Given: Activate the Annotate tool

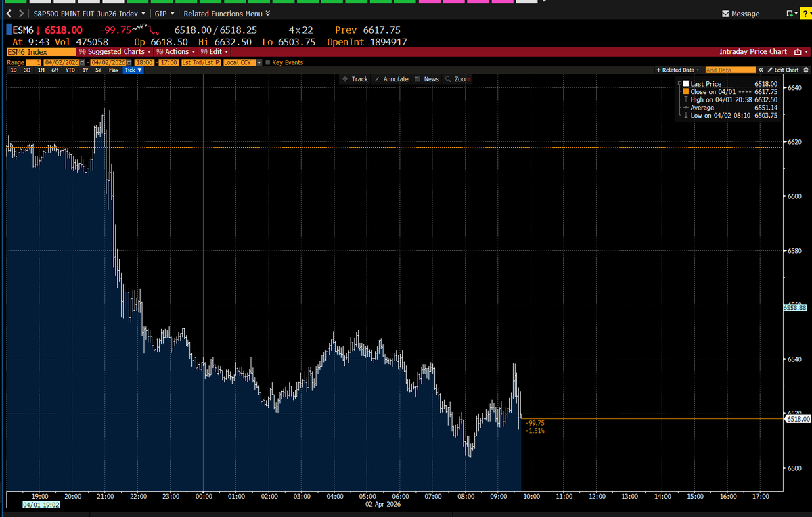Looking at the screenshot, I should [x=391, y=79].
